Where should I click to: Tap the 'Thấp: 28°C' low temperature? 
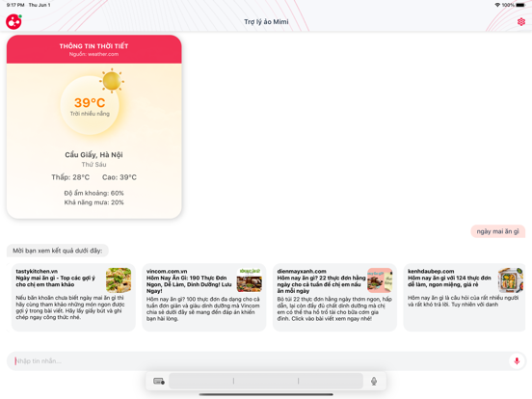click(70, 177)
